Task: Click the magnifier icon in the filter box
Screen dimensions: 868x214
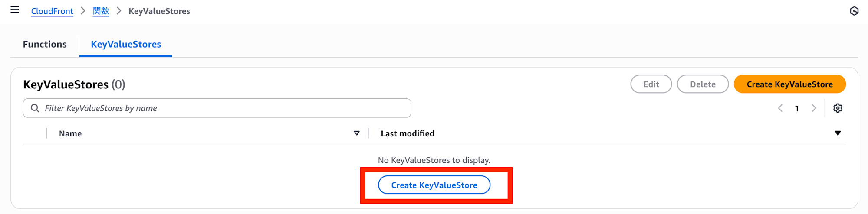Action: (x=35, y=108)
